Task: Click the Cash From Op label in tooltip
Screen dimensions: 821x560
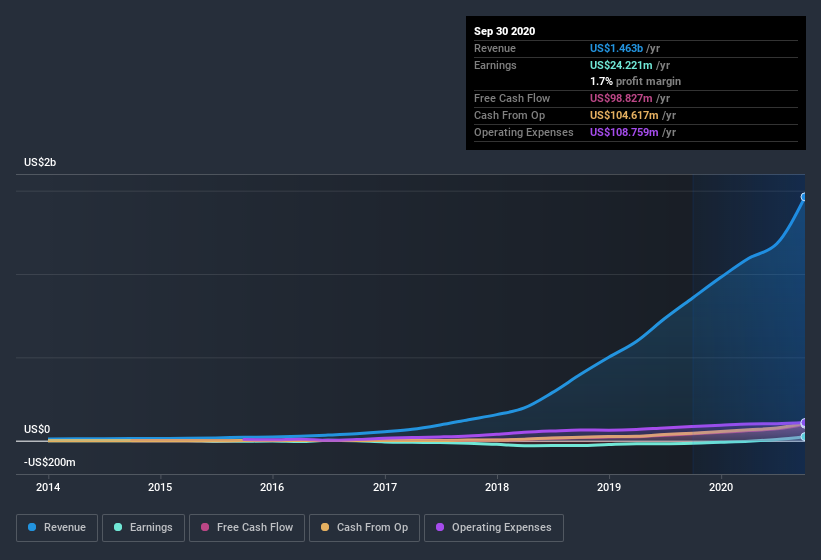Action: coord(509,115)
